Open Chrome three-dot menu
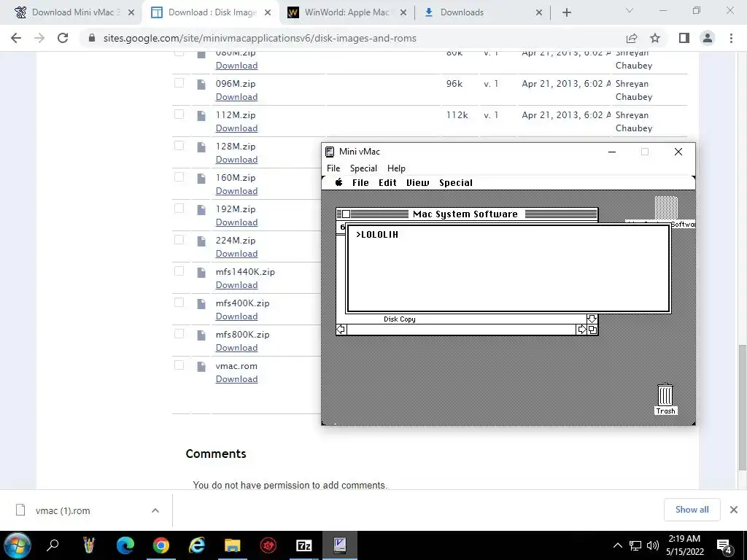This screenshot has height=560, width=747. pos(731,38)
